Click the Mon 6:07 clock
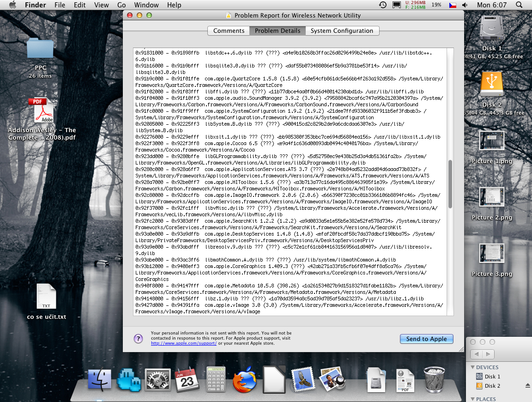The image size is (532, 402). [x=492, y=5]
